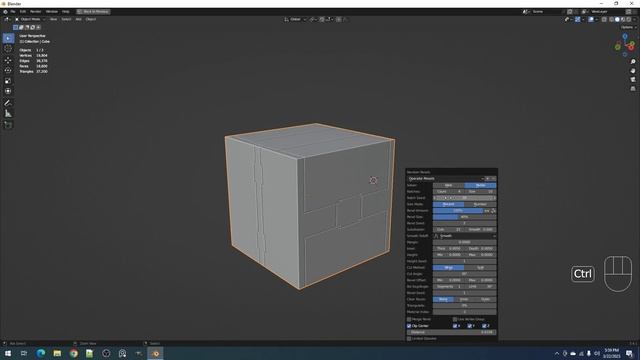Image resolution: width=640 pixels, height=360 pixels.
Task: Toggle X-ray display icon
Action: 604,19
